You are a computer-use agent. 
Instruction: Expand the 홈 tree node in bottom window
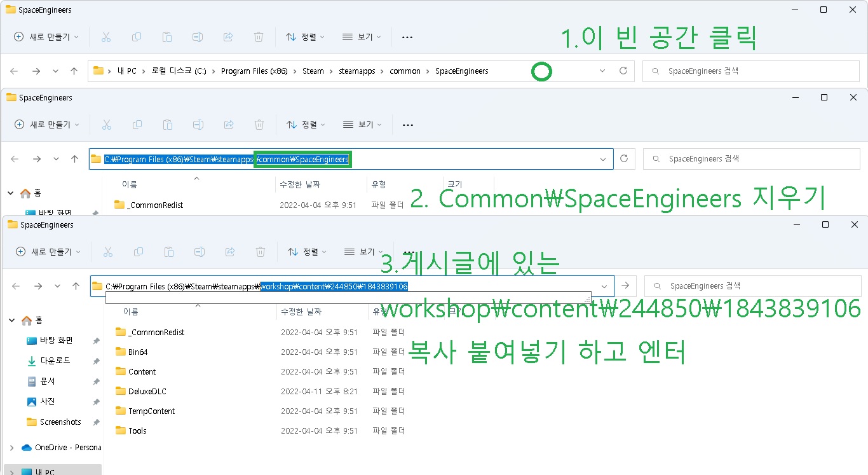click(11, 320)
